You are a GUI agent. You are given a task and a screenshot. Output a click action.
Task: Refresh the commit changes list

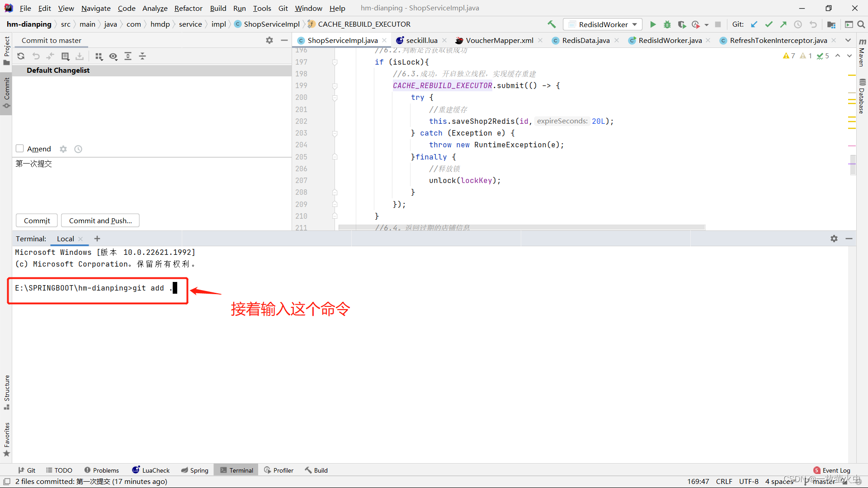pyautogui.click(x=21, y=56)
